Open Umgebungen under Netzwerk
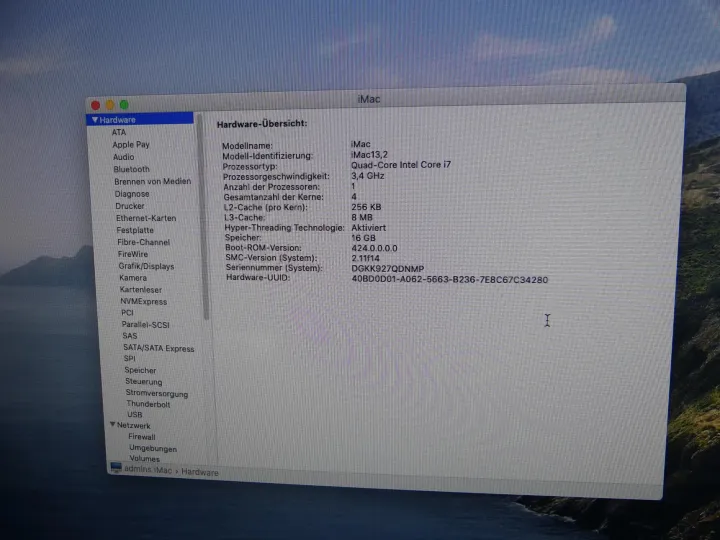Viewport: 720px width, 540px height. [x=153, y=448]
